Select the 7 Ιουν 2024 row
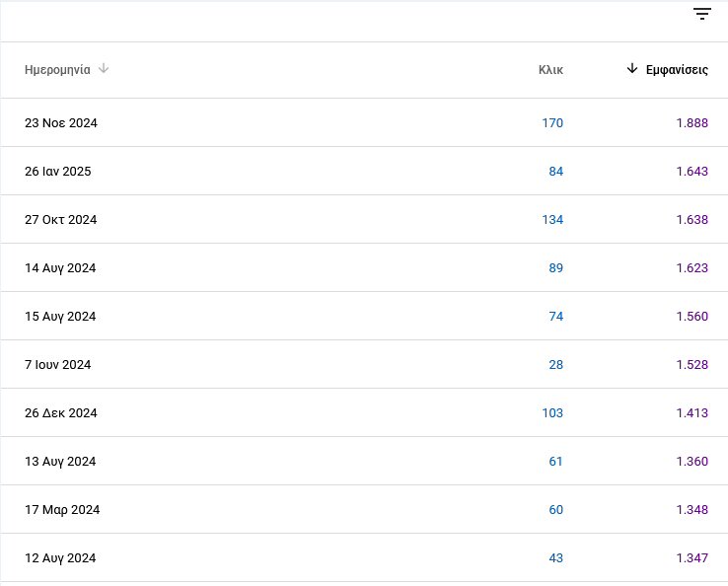This screenshot has height=586, width=728. coord(364,364)
